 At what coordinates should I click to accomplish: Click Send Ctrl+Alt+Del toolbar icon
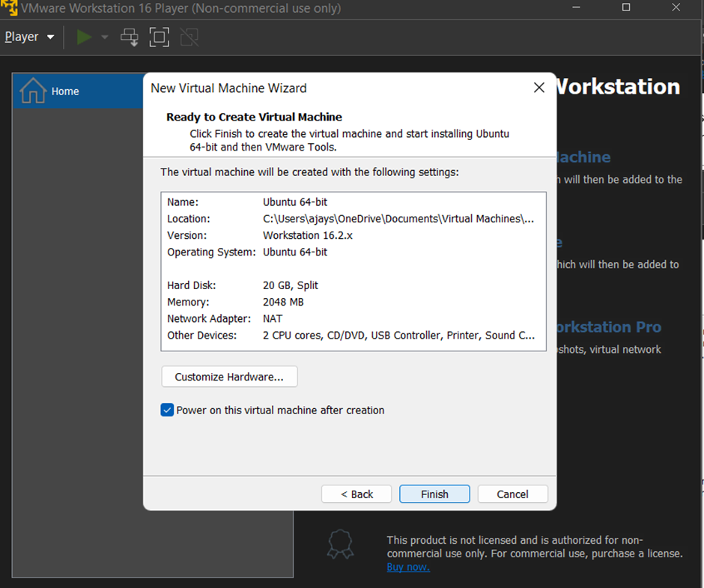click(x=130, y=37)
